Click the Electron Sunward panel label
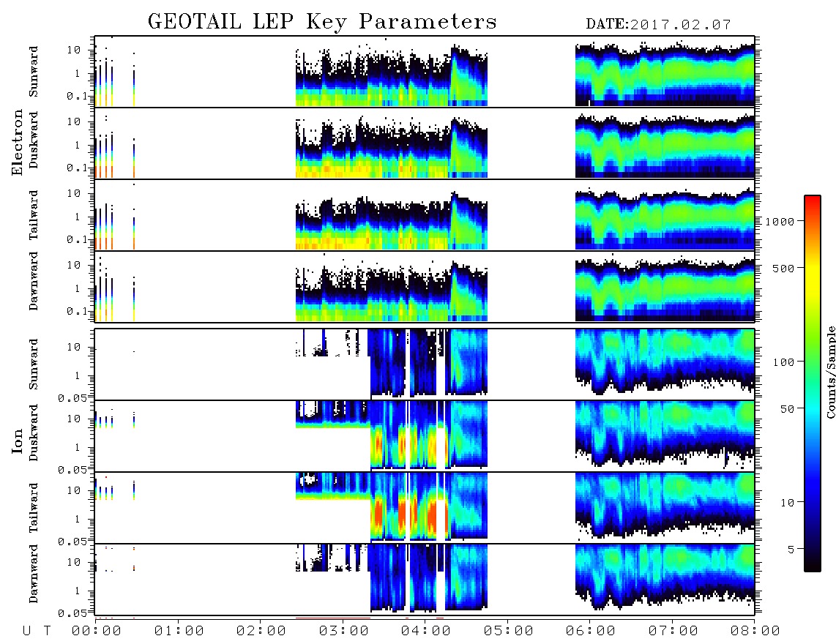The height and width of the screenshot is (644, 836). pos(34,72)
